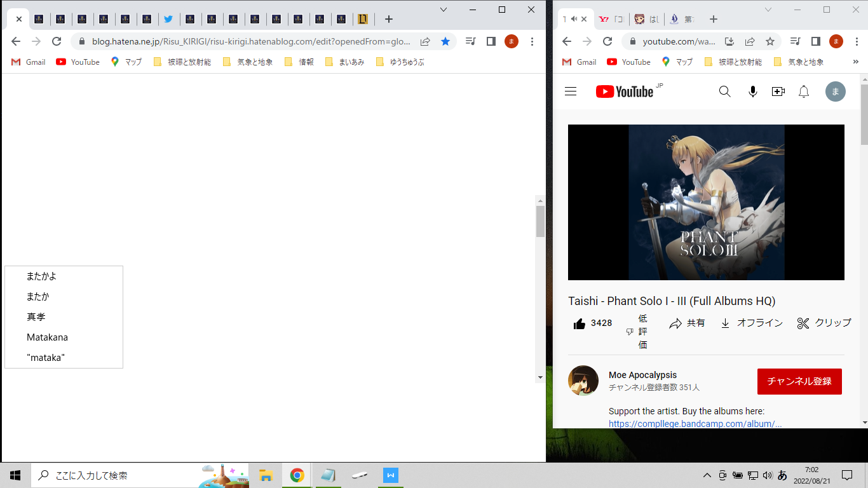Expand 被曝と放射能 folder in Hatena blog window

click(182, 62)
